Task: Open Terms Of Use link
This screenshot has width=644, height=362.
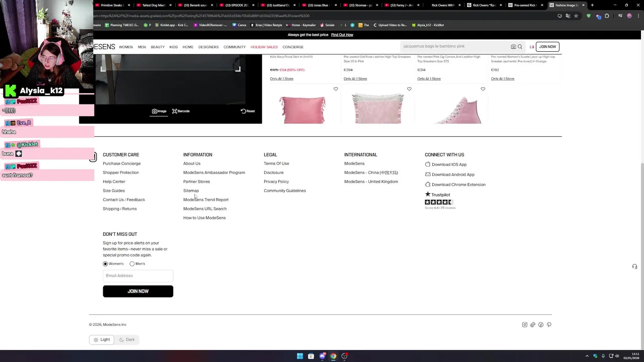Action: click(x=276, y=164)
